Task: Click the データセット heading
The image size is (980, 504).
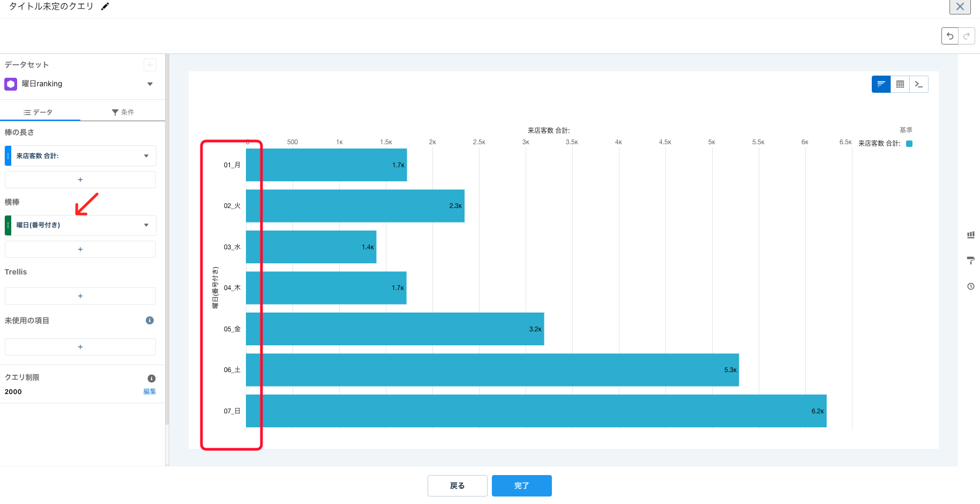Action: click(x=27, y=65)
